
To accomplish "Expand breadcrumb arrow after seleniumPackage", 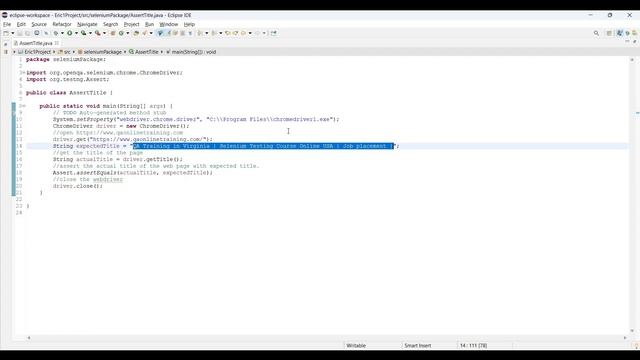I will click(125, 52).
